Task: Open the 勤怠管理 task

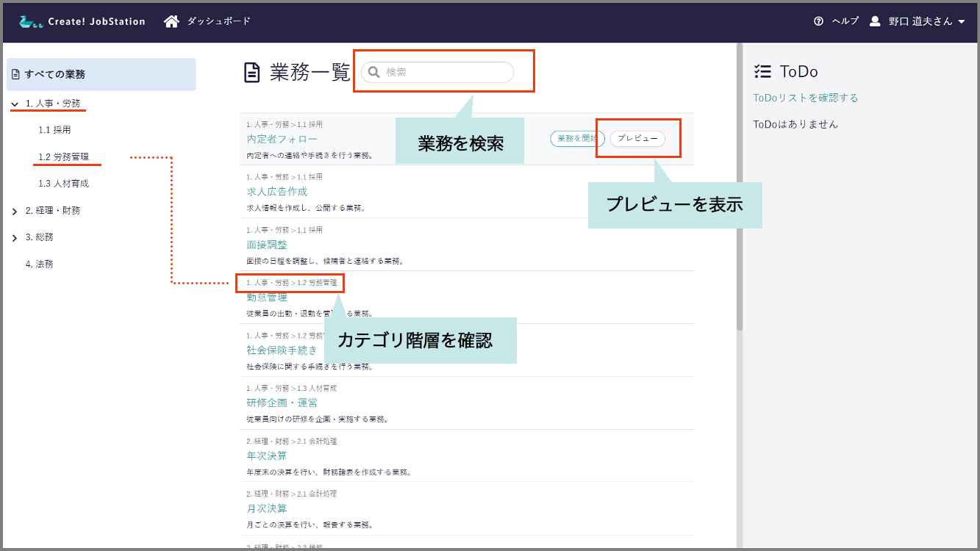Action: (267, 298)
